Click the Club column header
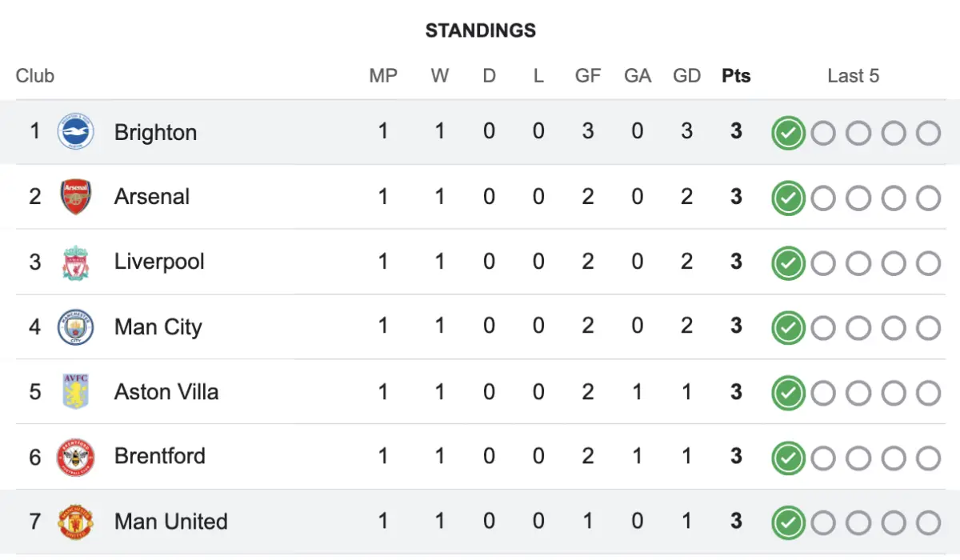 pos(35,76)
